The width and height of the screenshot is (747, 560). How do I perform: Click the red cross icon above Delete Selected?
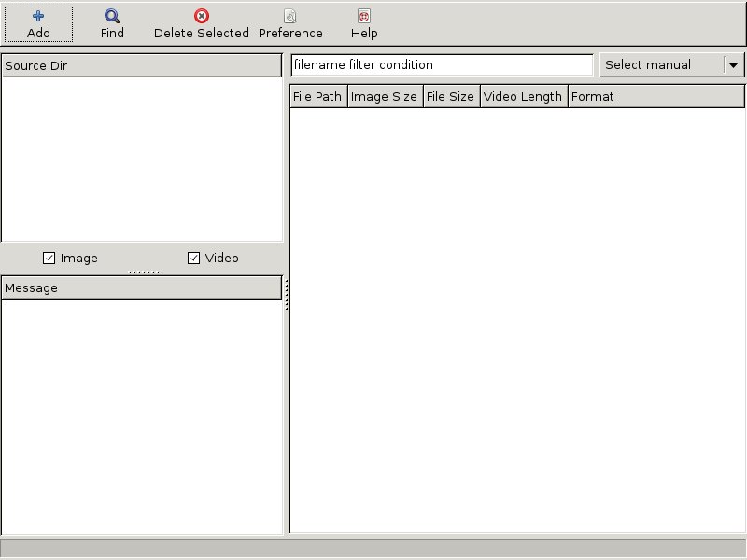click(x=199, y=14)
